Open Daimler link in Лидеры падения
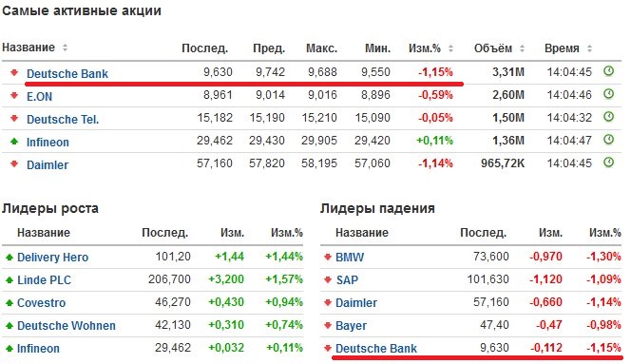This screenshot has width=631, height=364. point(356,303)
